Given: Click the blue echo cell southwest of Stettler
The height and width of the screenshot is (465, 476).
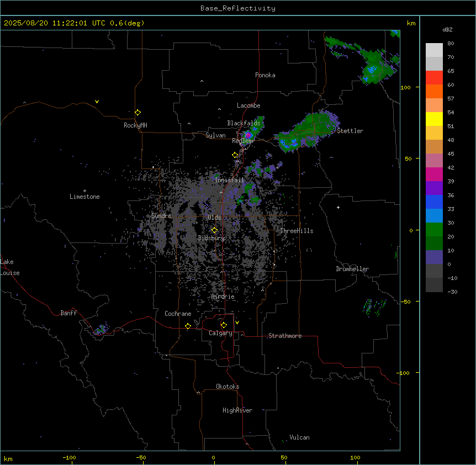Looking at the screenshot, I should tap(288, 143).
